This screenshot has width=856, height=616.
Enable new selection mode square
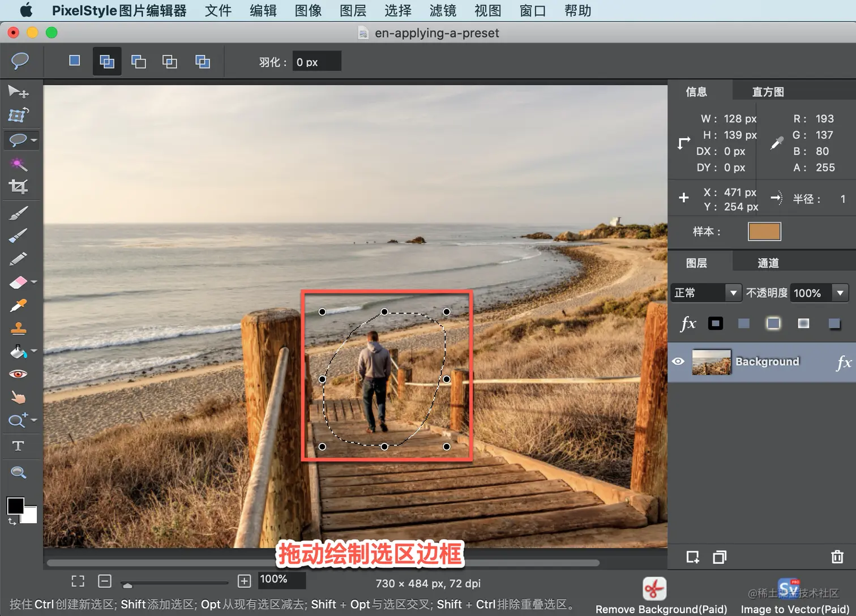74,61
